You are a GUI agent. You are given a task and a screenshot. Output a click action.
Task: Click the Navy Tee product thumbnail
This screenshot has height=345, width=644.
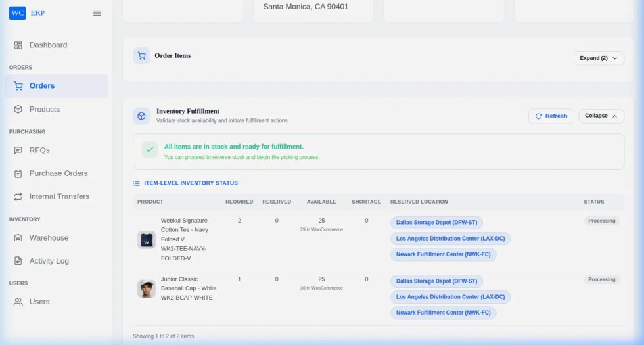pos(146,240)
